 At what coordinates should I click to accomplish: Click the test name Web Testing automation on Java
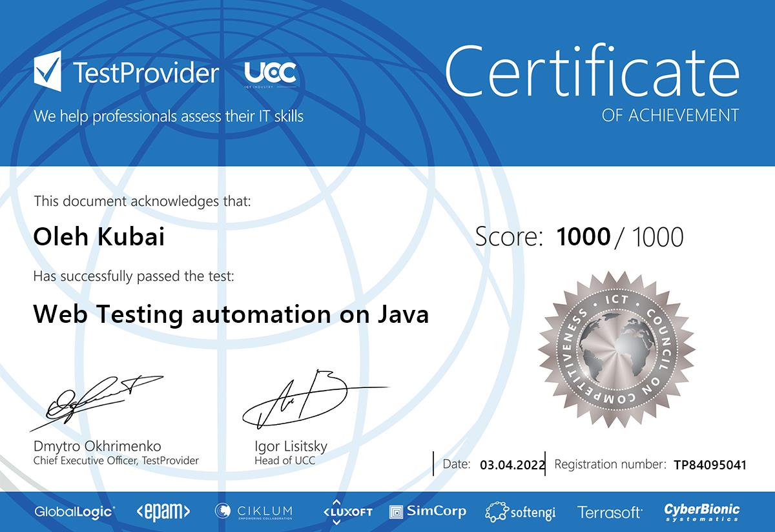coord(231,314)
